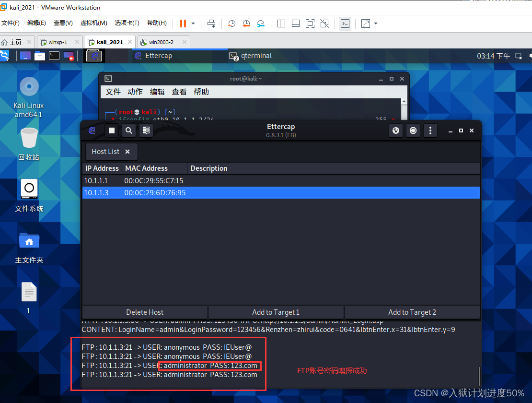Select Ettercap in the Kali taskbar
The width and height of the screenshot is (532, 403).
(x=180, y=56)
